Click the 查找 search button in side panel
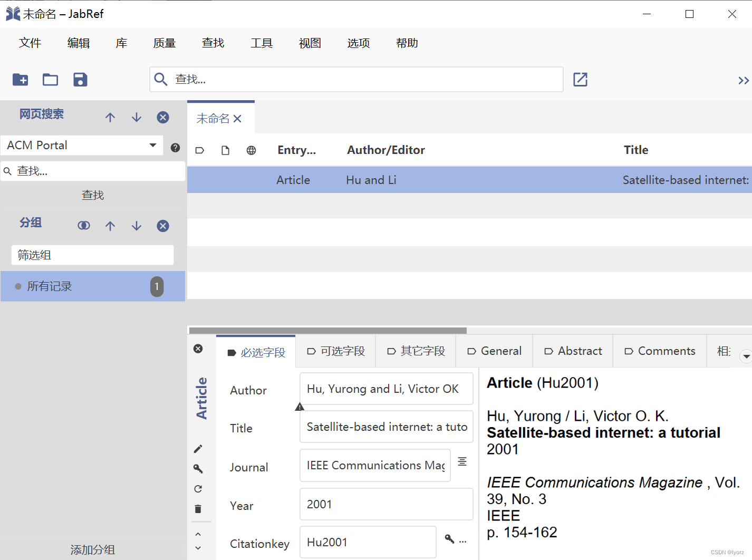Screen dimensions: 752x560 (93, 195)
